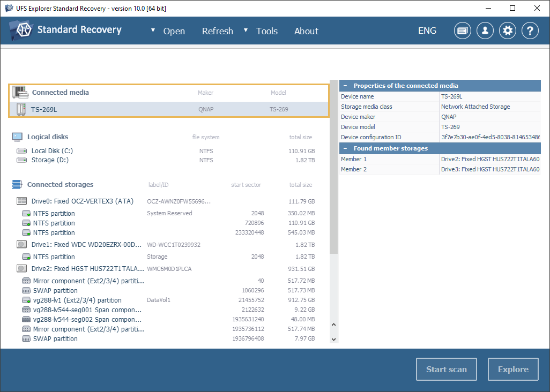The height and width of the screenshot is (392, 550).
Task: Click Mirror component icon at sector 1935736112
Action: (x=26, y=329)
